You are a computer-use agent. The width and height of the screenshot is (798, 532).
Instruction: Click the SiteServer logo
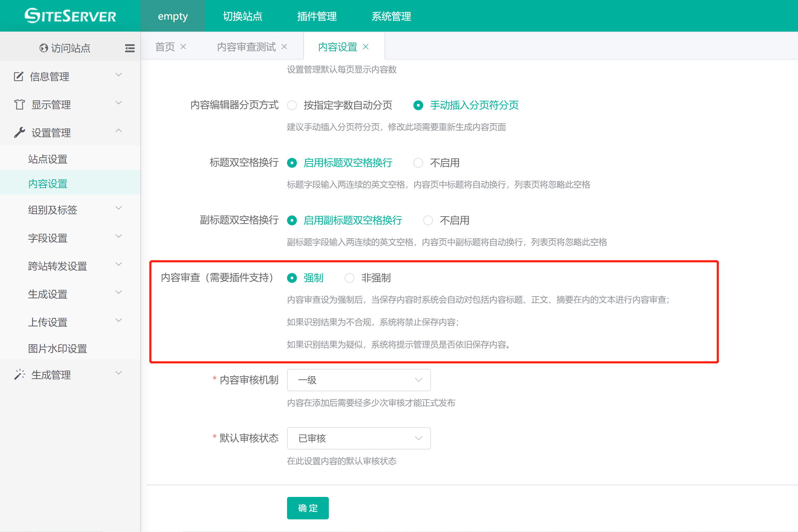pos(70,16)
